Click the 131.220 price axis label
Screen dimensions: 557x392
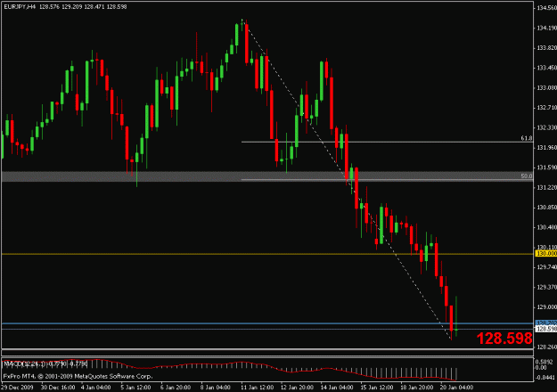[x=546, y=187]
